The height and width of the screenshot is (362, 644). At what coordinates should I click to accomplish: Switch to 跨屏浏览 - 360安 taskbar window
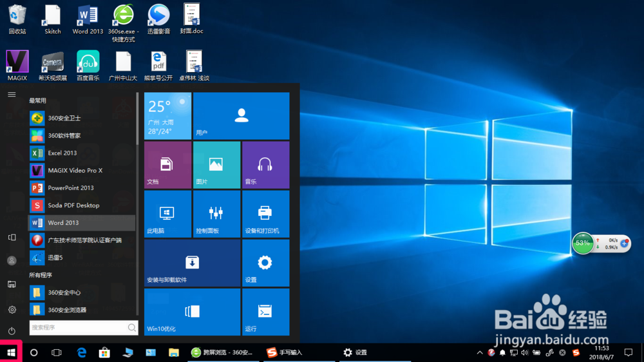222,352
